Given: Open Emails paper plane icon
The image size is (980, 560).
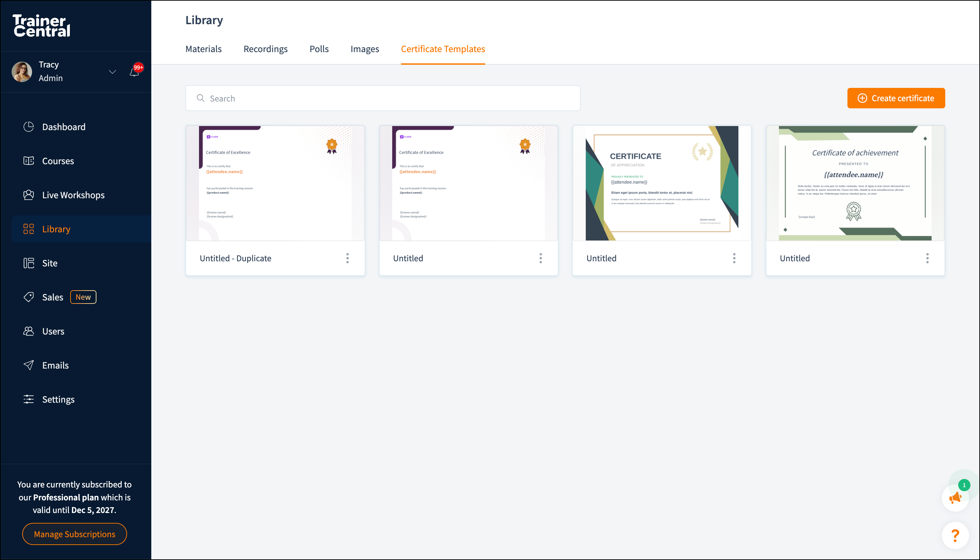Looking at the screenshot, I should tap(29, 365).
